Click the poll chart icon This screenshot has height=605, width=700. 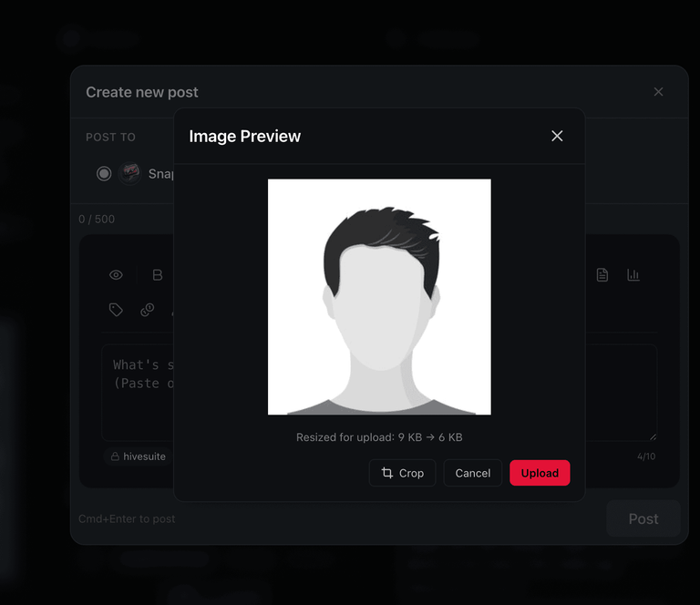click(633, 275)
